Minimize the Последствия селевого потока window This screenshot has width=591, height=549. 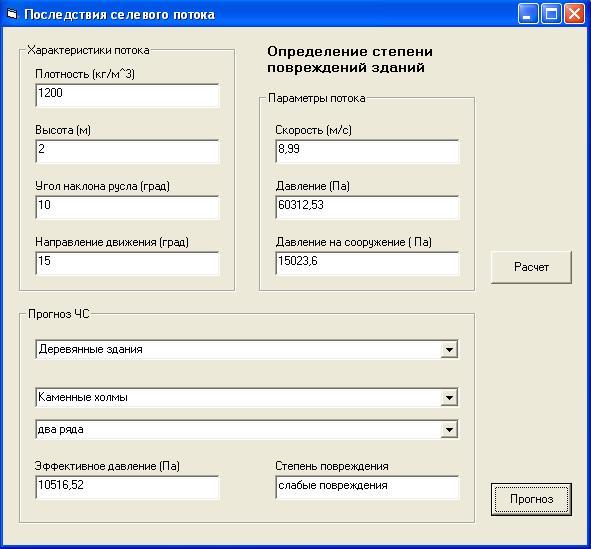tap(528, 14)
